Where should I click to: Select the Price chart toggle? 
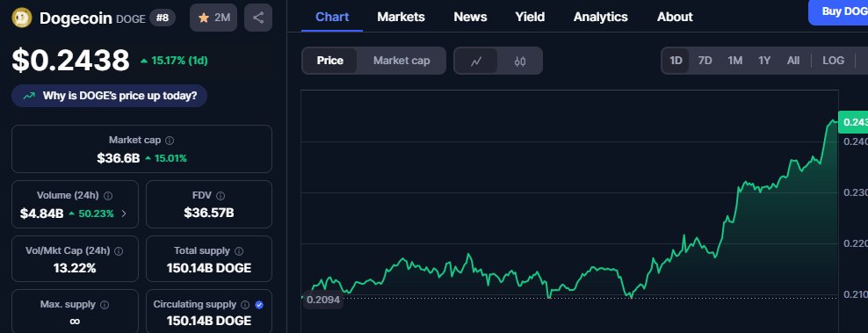[x=330, y=61]
